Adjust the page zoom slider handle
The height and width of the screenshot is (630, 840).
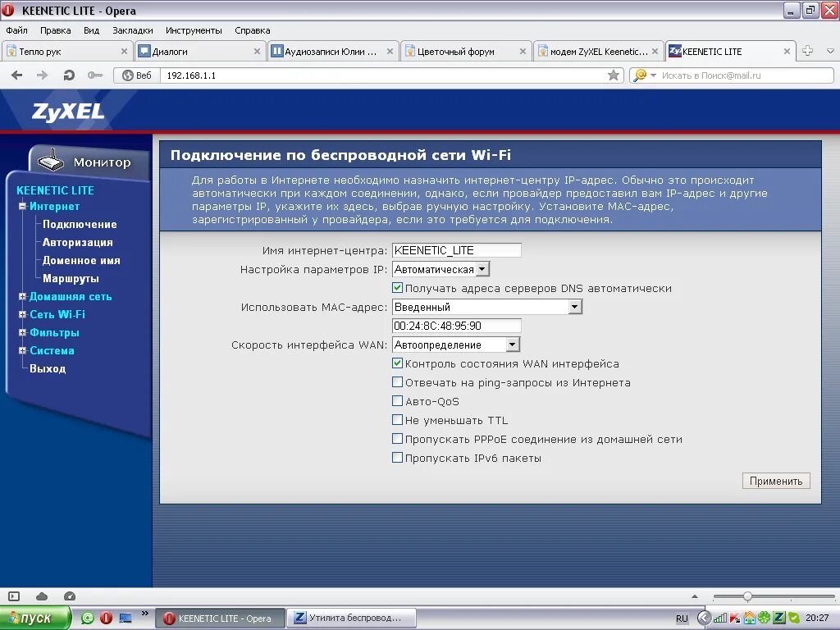(x=747, y=596)
